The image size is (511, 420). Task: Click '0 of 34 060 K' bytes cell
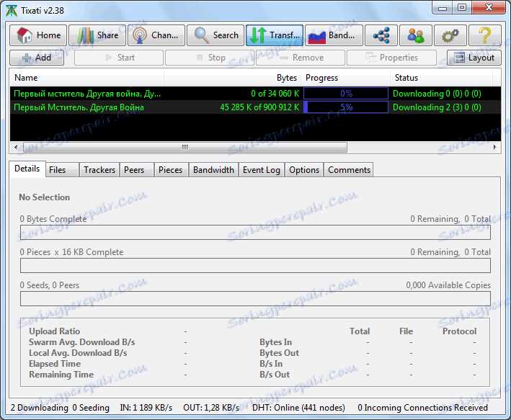pos(275,94)
